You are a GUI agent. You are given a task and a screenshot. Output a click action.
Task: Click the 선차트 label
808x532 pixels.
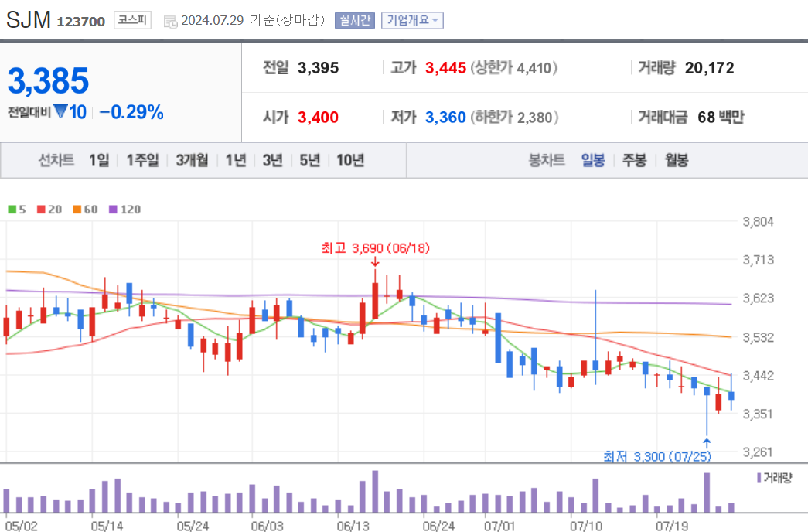[x=56, y=160]
